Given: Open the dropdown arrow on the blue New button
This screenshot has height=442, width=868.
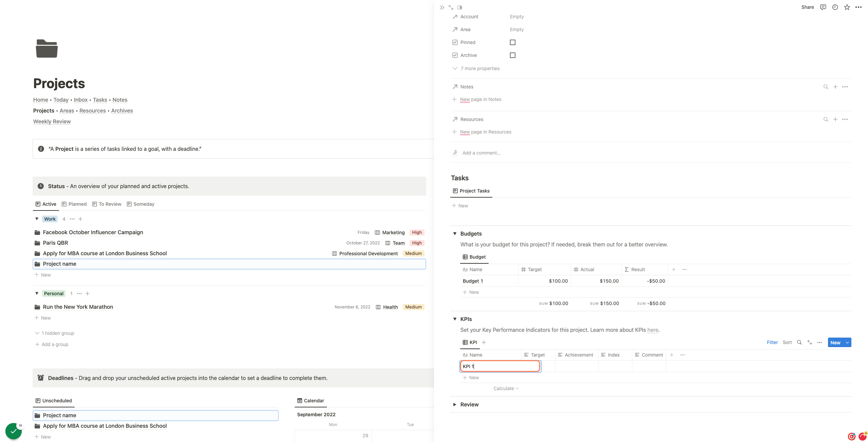Looking at the screenshot, I should 847,342.
